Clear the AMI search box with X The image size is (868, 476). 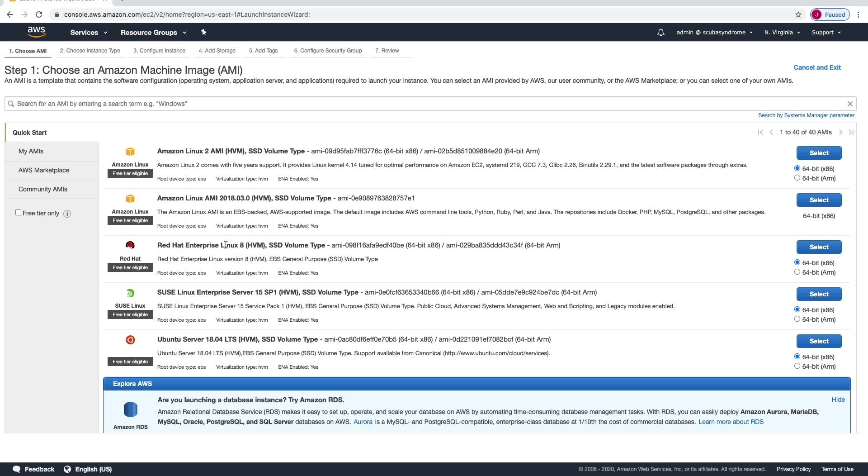[850, 104]
